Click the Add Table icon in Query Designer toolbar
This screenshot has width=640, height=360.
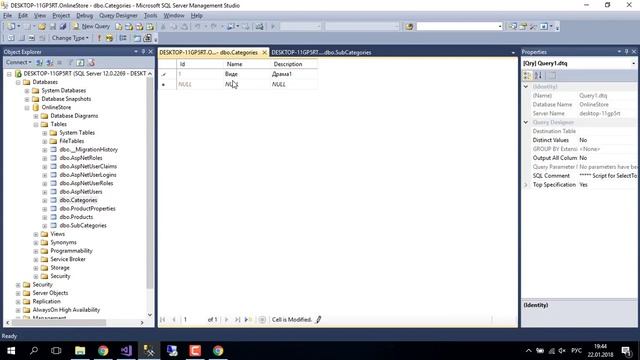[x=137, y=38]
